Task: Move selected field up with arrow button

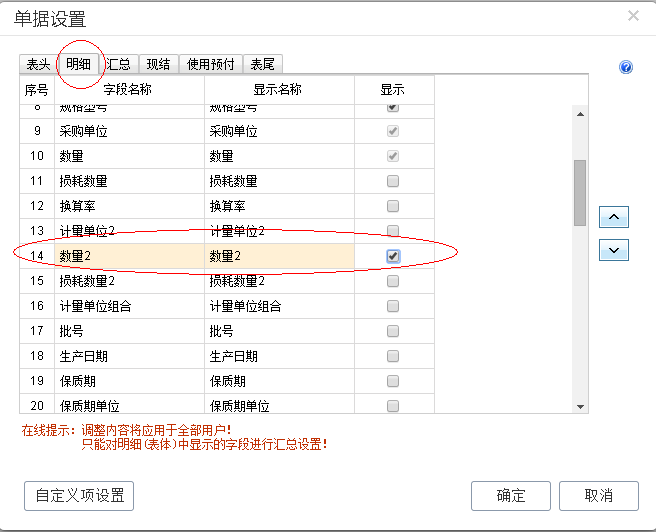Action: (x=613, y=216)
